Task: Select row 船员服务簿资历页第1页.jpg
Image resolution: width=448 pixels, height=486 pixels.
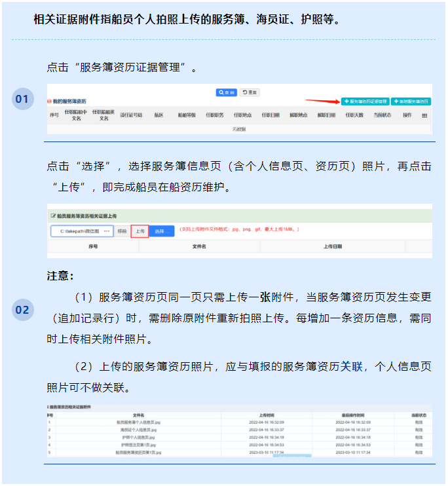Action: point(138,453)
